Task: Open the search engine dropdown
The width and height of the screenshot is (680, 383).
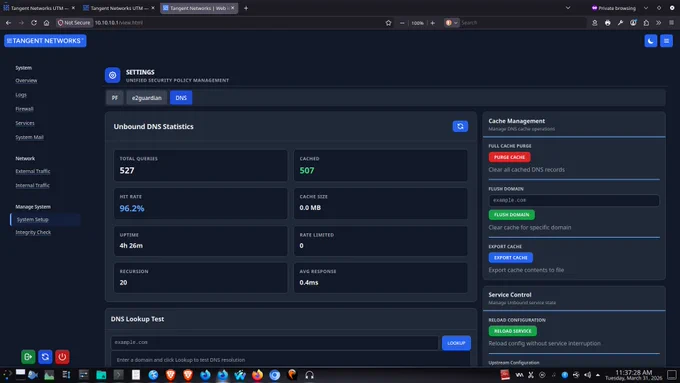Action: pyautogui.click(x=451, y=23)
